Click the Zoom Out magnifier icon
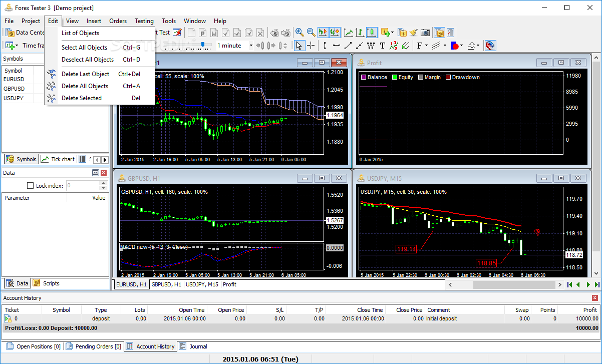 [x=311, y=33]
